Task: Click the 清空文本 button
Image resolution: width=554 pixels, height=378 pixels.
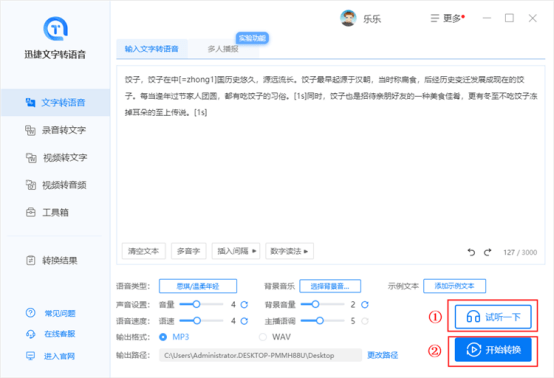Action: pos(143,251)
